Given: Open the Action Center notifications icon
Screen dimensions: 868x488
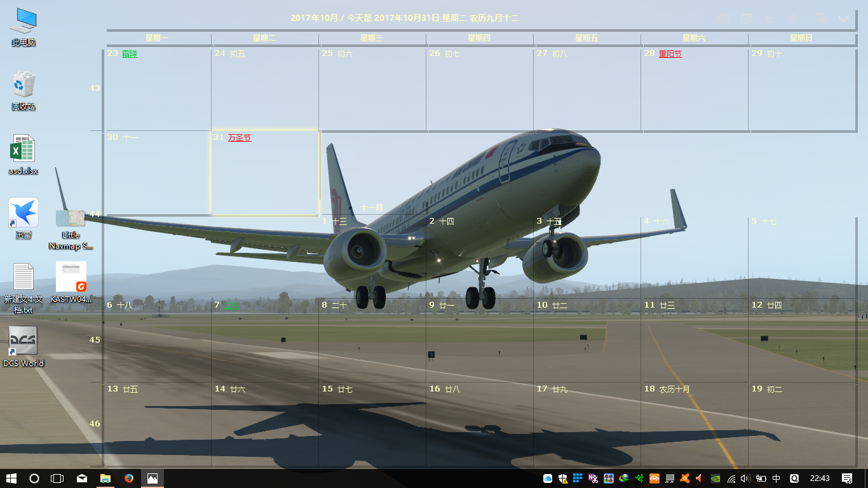Looking at the screenshot, I should pyautogui.click(x=847, y=478).
